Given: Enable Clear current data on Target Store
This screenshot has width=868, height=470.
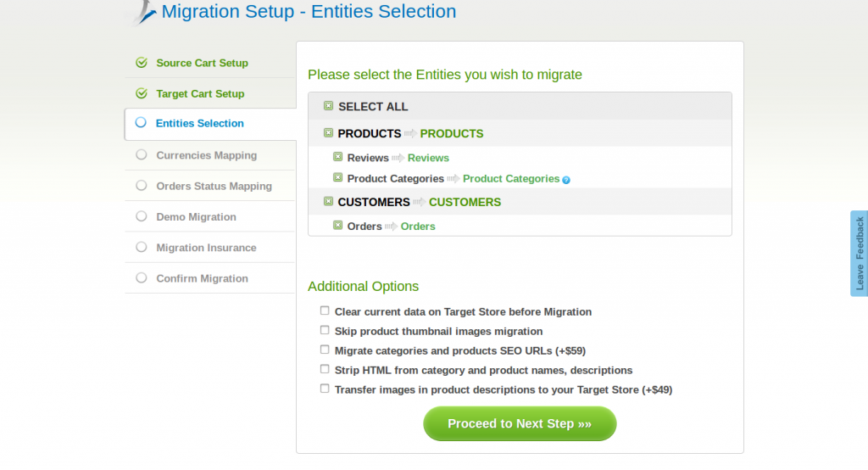Looking at the screenshot, I should [325, 311].
